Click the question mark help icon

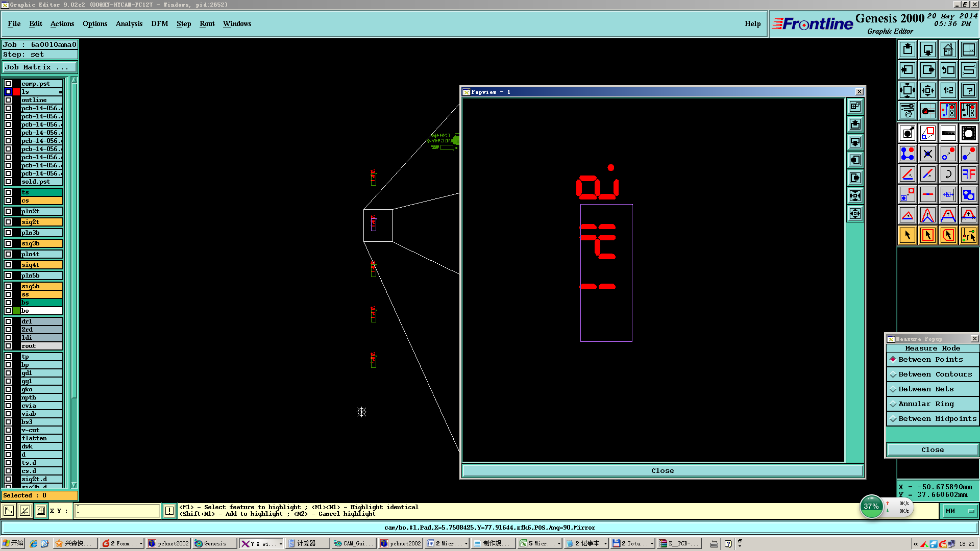tap(968, 90)
